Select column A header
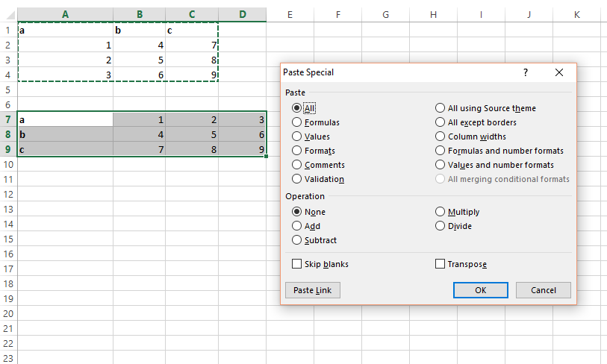607x364 pixels. tap(66, 15)
